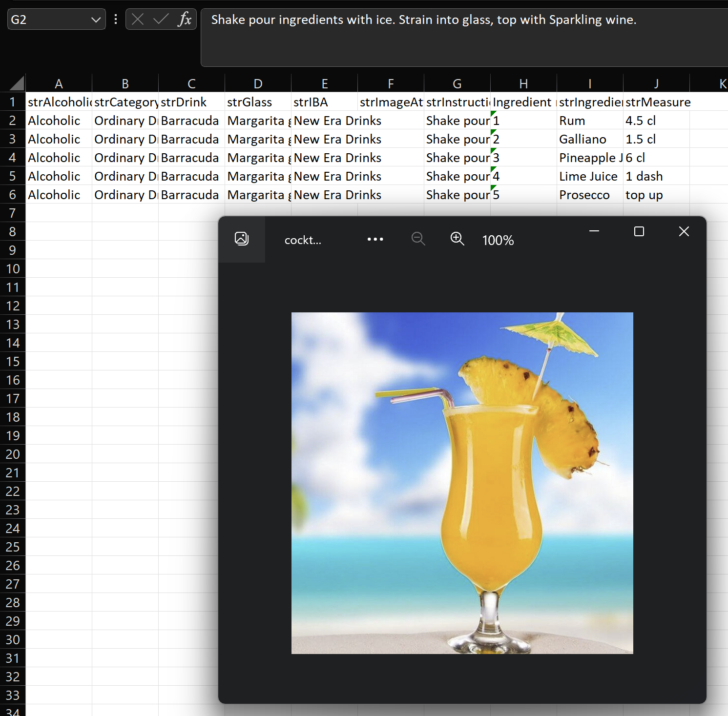Maximize the photo viewer window

pos(639,231)
